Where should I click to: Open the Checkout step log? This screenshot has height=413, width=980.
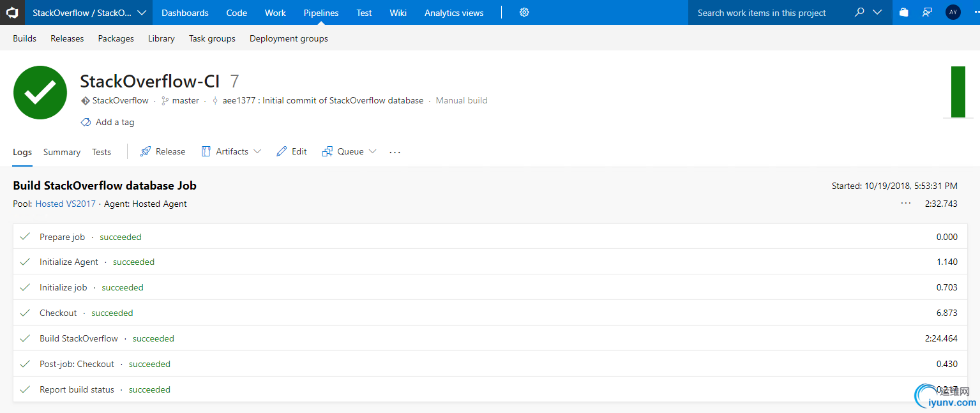[x=490, y=313]
